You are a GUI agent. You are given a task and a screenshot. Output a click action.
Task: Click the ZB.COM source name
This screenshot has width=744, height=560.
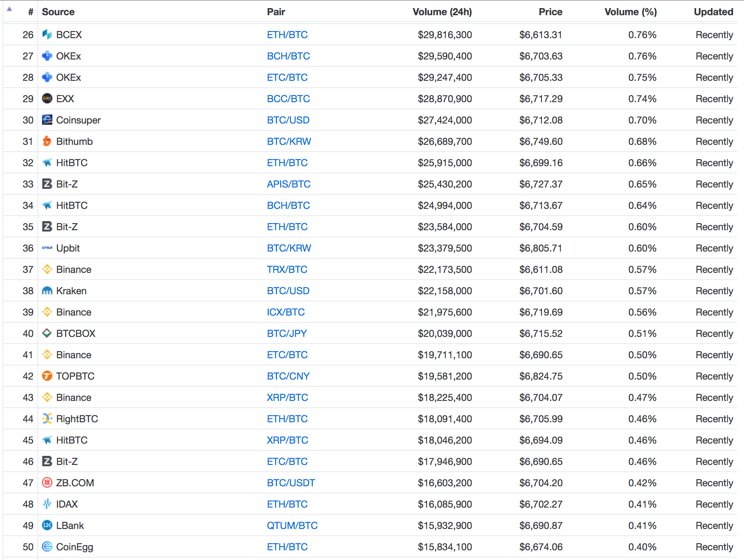(x=75, y=483)
